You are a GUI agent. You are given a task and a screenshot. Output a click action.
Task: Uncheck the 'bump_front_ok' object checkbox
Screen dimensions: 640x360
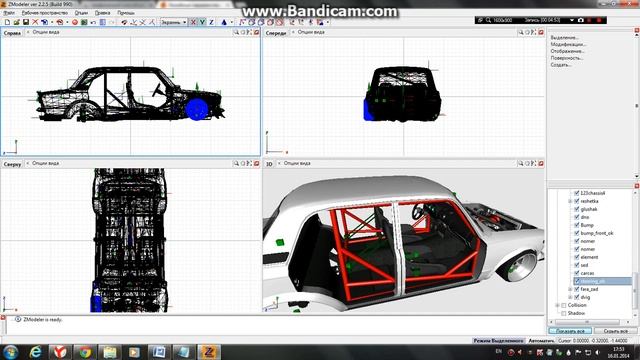[x=577, y=233]
